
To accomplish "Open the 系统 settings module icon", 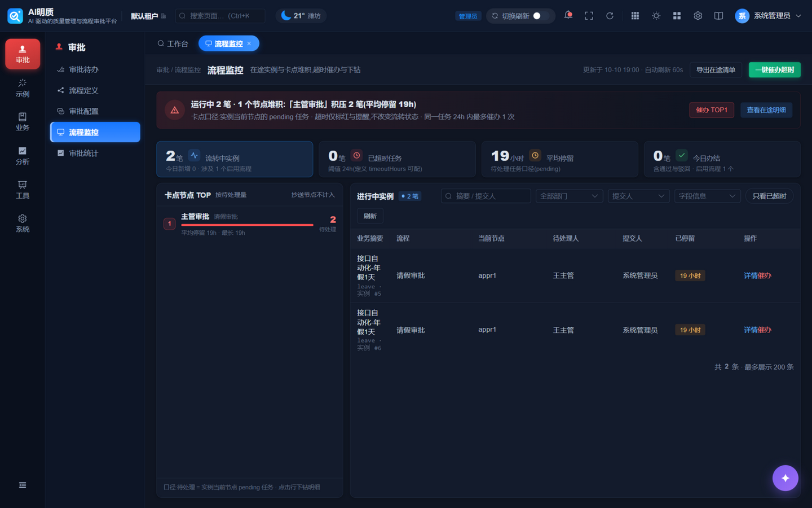I will [23, 224].
